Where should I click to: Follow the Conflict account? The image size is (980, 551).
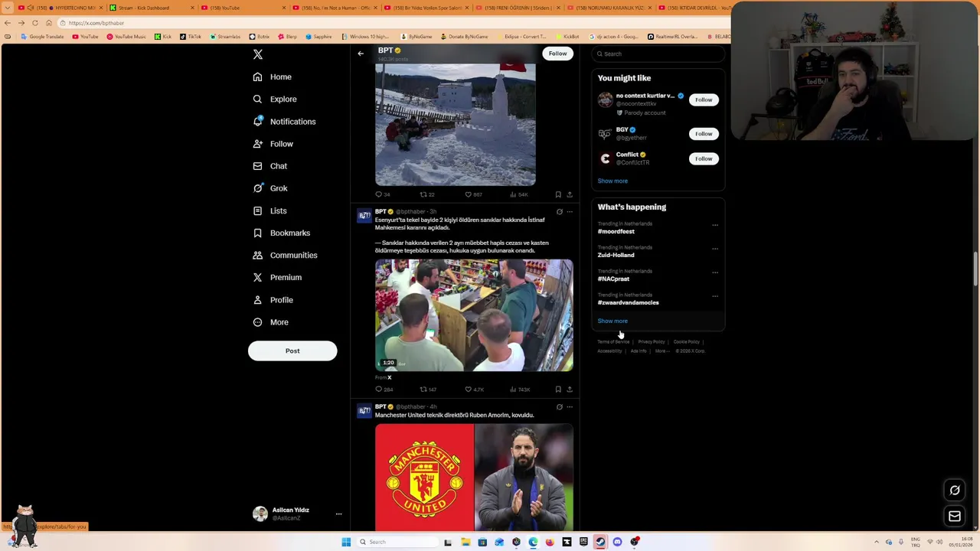tap(704, 158)
